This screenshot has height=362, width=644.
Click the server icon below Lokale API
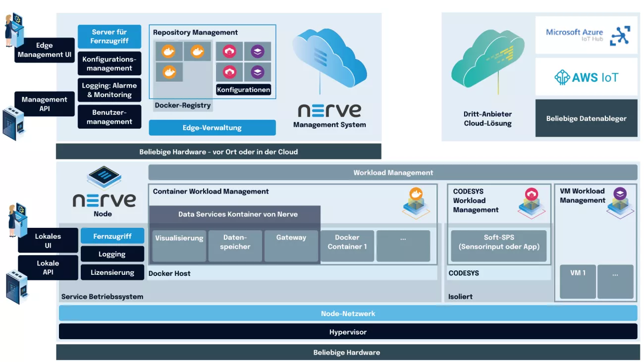[17, 286]
